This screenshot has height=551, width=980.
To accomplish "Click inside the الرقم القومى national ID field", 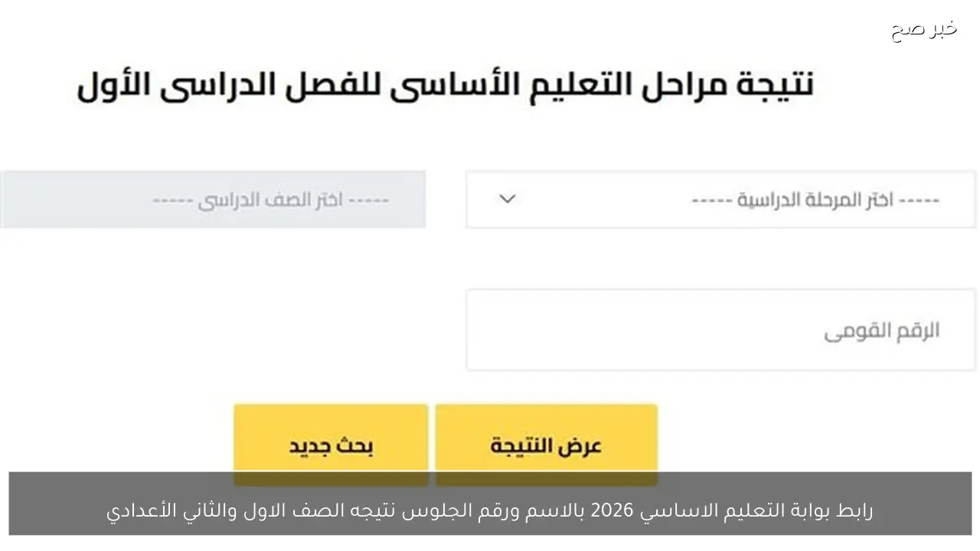I will [720, 329].
